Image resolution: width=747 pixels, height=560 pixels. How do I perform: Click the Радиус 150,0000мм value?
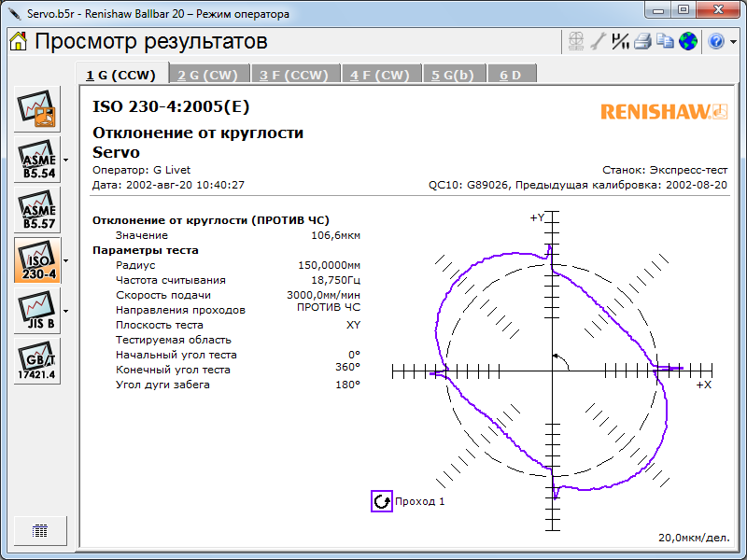[330, 265]
